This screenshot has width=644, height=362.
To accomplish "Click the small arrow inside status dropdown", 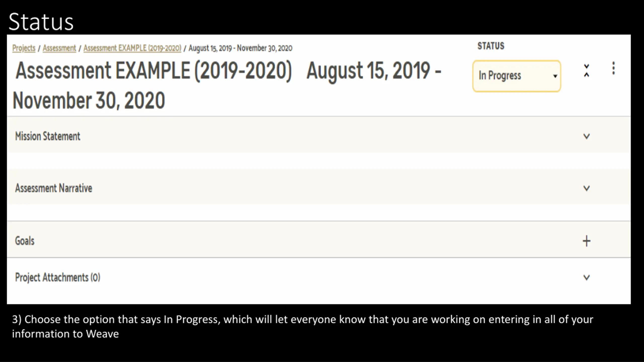I will (x=555, y=76).
